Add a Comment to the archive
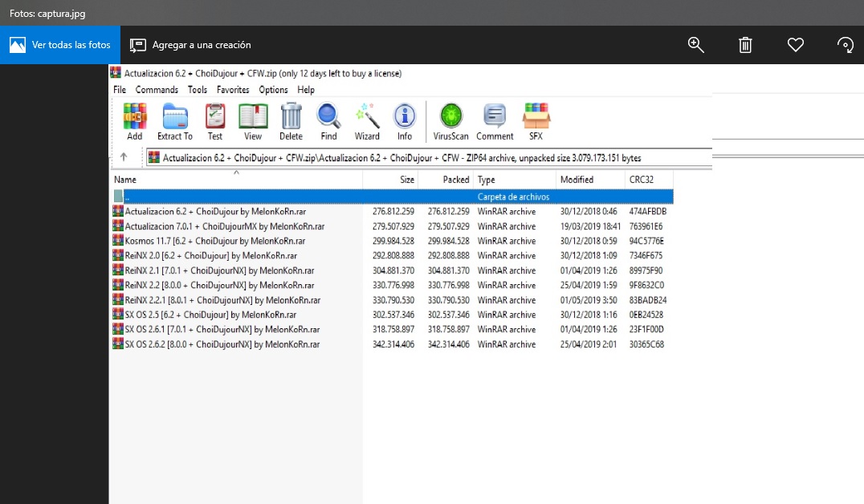The width and height of the screenshot is (864, 504). (495, 122)
